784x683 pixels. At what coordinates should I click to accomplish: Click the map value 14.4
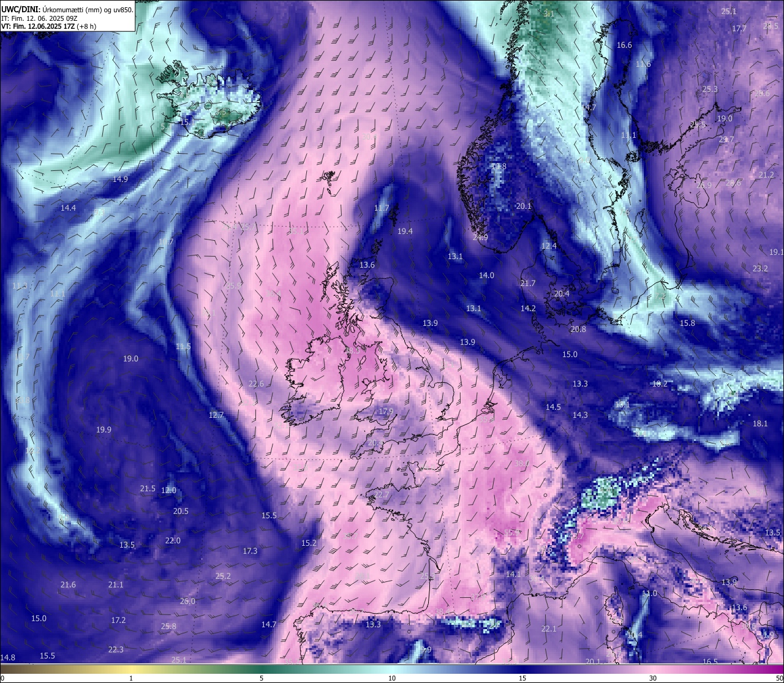click(x=68, y=208)
